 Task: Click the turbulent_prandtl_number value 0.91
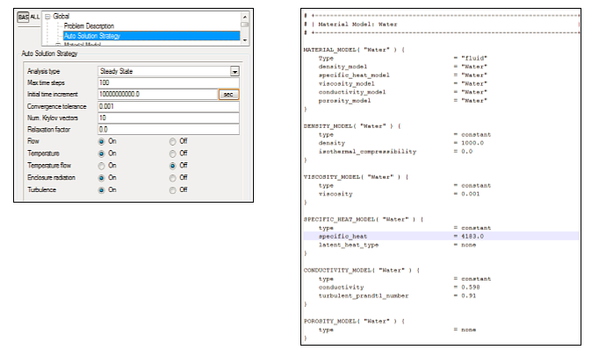[468, 296]
